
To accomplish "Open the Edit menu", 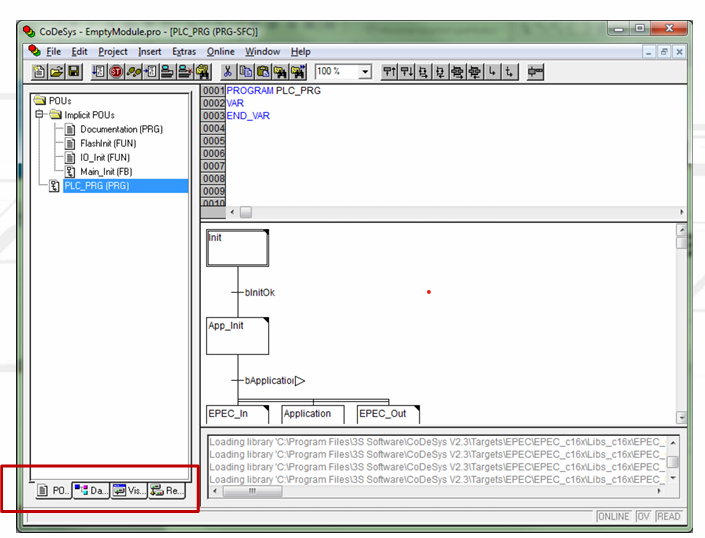I will tap(79, 52).
